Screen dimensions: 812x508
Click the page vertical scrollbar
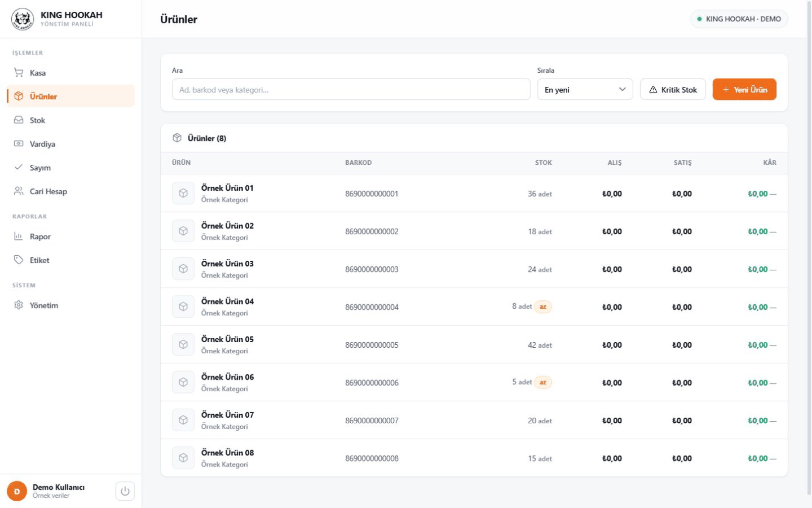pos(809,248)
